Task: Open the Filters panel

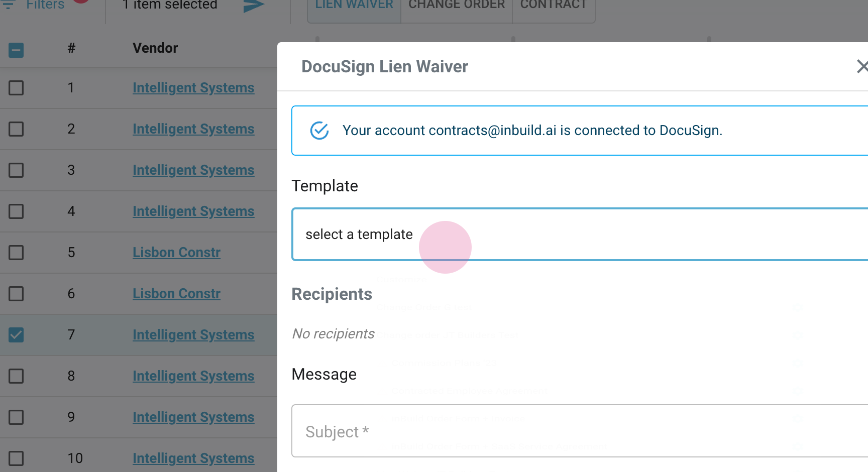Action: point(44,5)
